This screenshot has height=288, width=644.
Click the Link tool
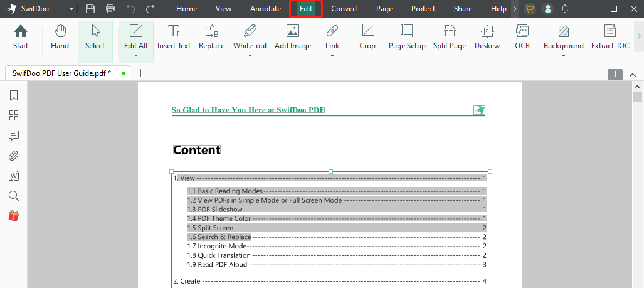coord(332,37)
